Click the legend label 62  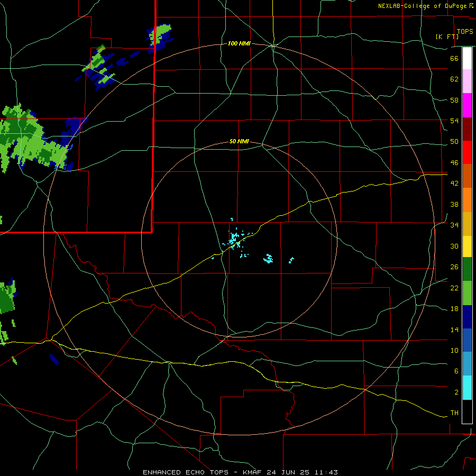click(x=454, y=79)
